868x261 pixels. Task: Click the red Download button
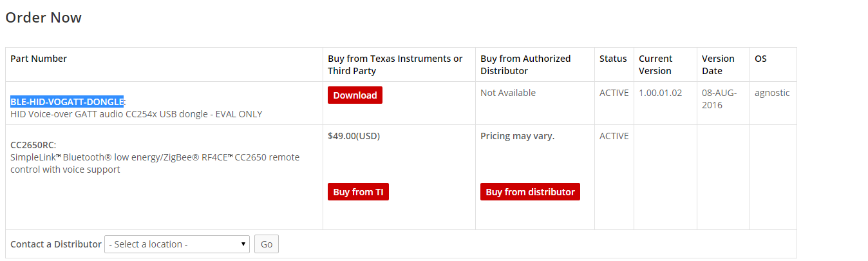click(355, 95)
